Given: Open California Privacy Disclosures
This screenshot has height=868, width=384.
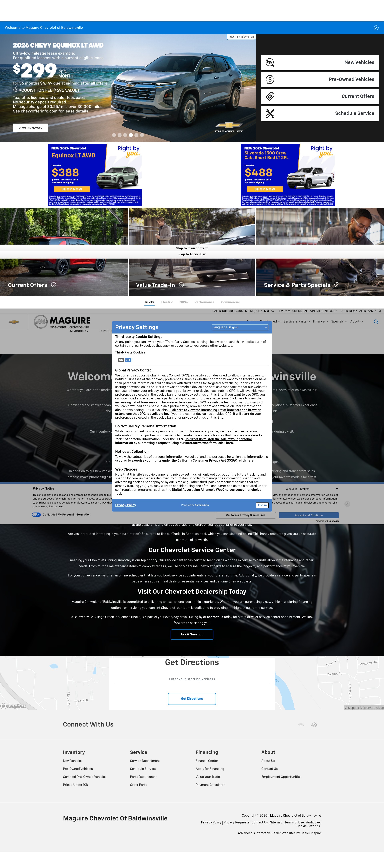Looking at the screenshot, I should [x=246, y=515].
